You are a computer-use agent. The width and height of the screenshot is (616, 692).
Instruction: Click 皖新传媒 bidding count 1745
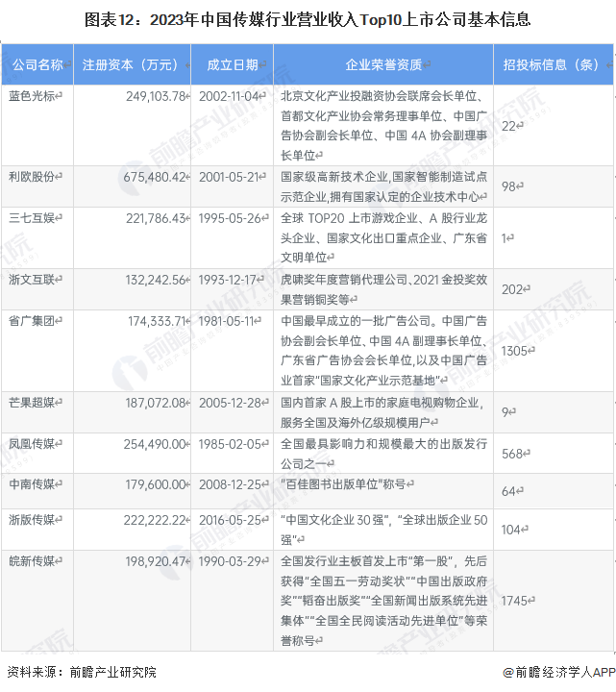(514, 601)
